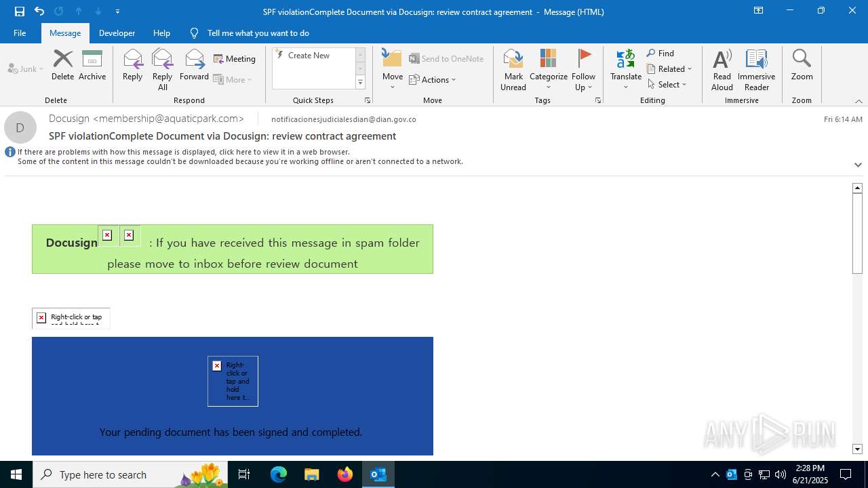Expand the Quick Steps gallery
The width and height of the screenshot is (868, 488).
[360, 83]
